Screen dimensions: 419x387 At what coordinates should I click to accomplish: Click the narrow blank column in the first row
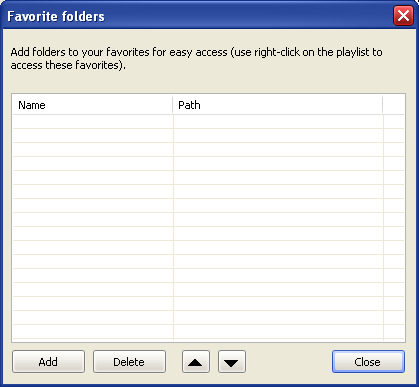coord(394,122)
